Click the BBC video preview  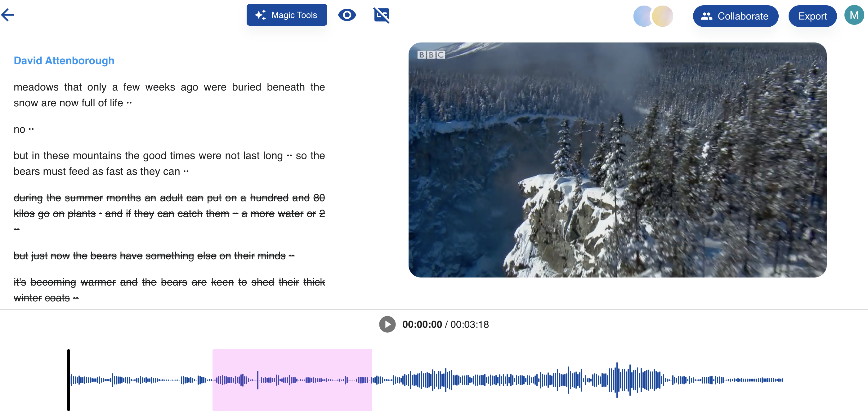pos(617,160)
